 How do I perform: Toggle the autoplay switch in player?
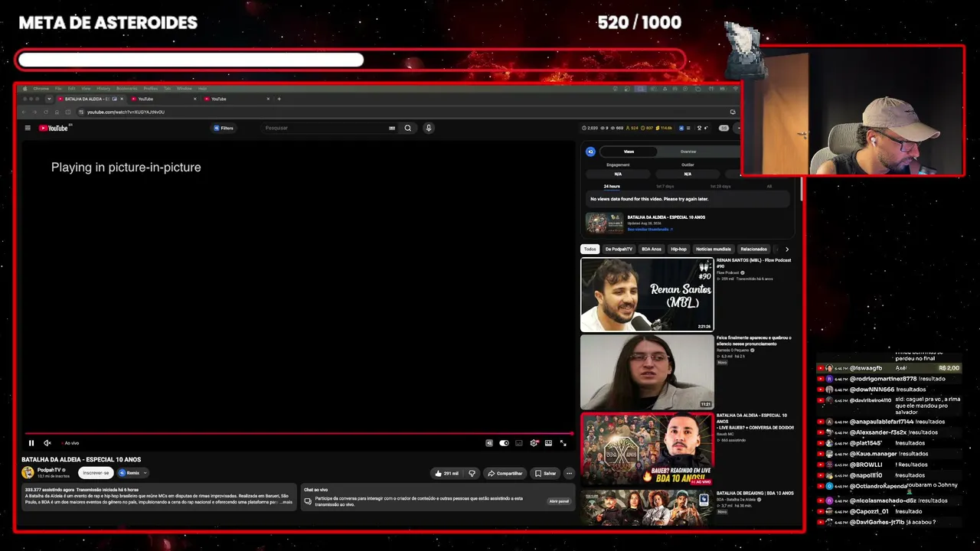pos(504,443)
